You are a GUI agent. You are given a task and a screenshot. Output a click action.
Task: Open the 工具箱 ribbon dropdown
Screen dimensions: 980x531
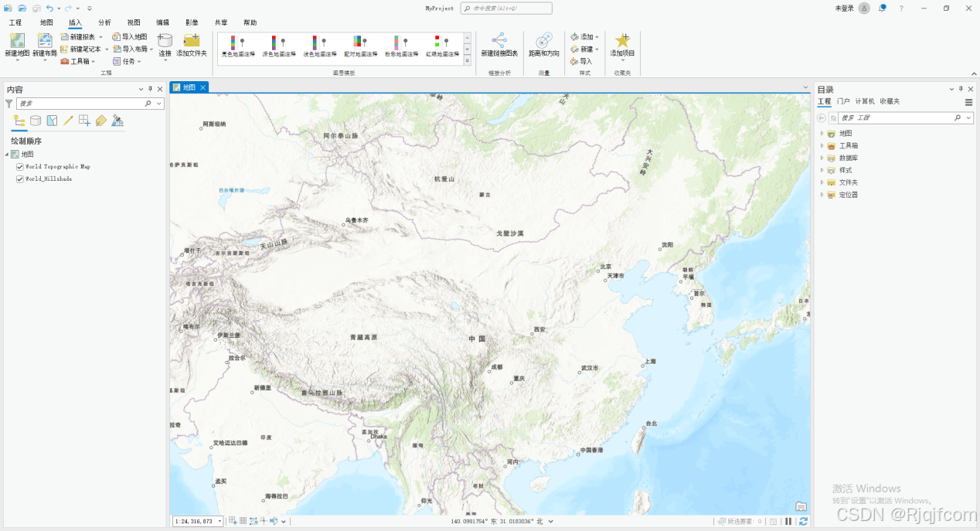(x=94, y=61)
